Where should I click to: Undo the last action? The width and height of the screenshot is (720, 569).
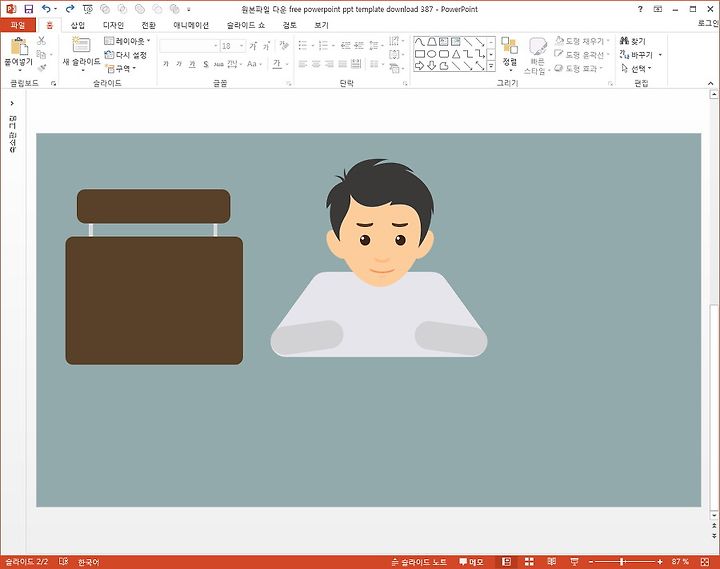point(46,9)
